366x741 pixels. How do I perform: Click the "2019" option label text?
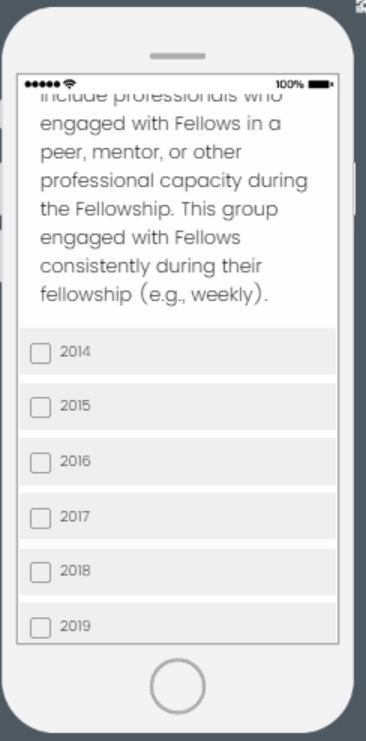coord(75,626)
